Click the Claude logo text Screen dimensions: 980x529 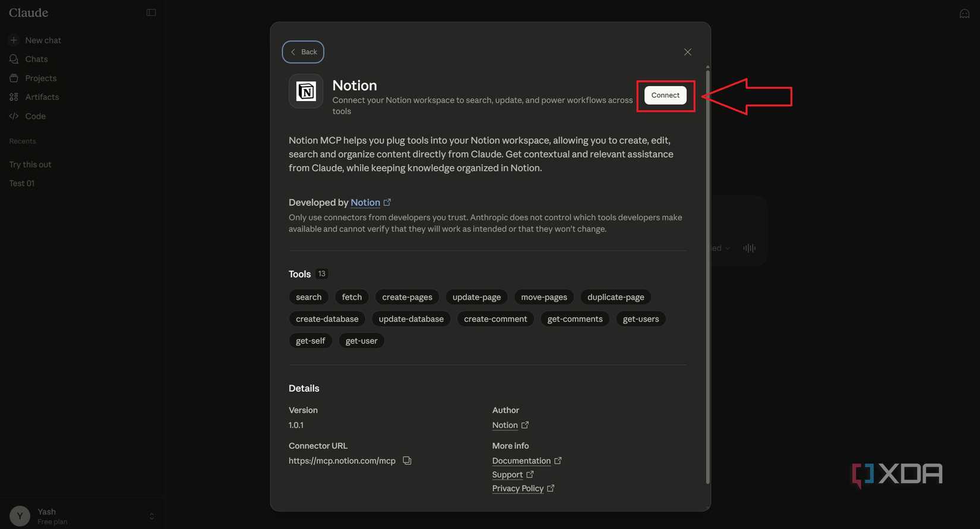pos(29,12)
